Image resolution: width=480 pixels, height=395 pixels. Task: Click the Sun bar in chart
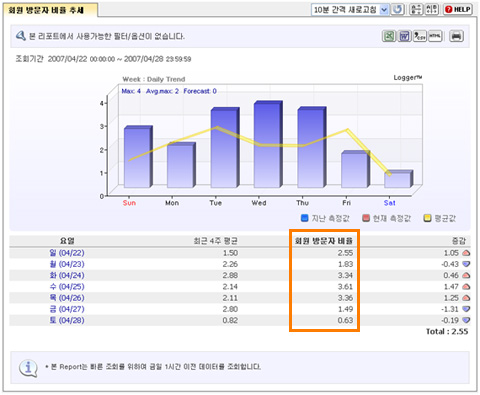[x=137, y=157]
